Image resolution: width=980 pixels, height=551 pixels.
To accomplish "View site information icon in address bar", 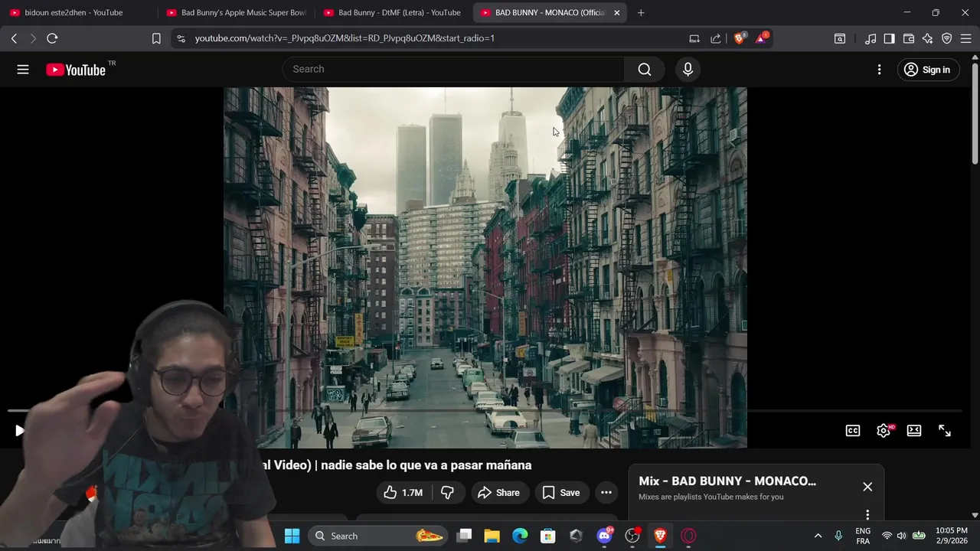I will [x=181, y=38].
